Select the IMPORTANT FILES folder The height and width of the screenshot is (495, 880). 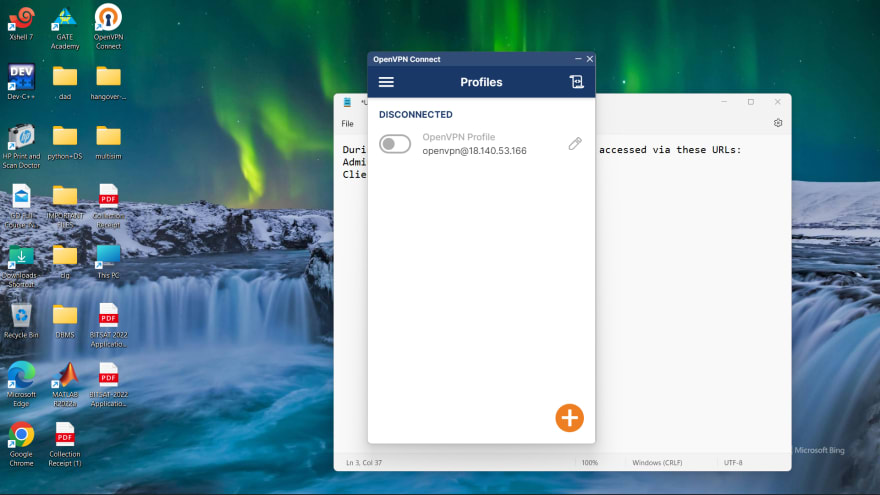(x=65, y=207)
